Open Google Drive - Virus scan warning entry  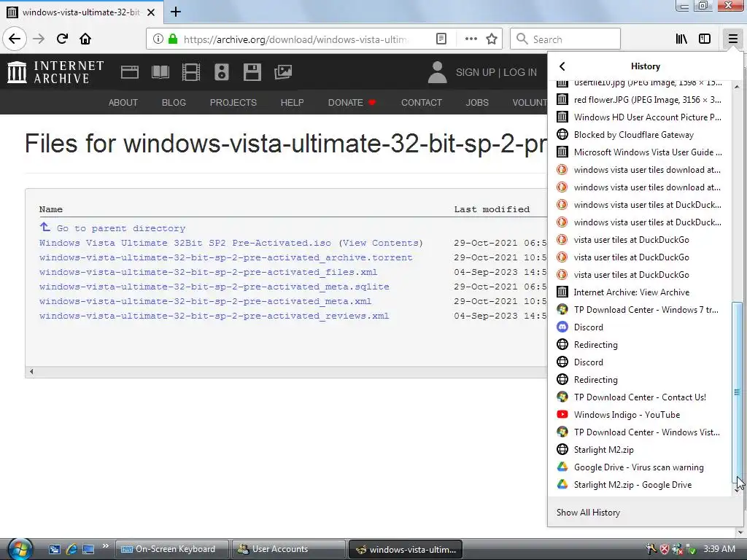point(639,467)
